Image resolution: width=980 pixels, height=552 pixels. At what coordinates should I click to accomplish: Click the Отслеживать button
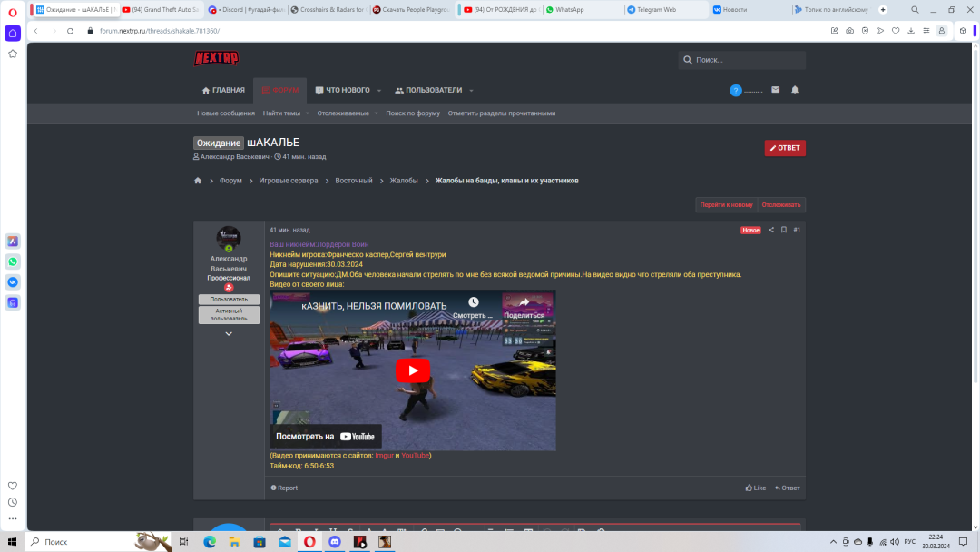[781, 205]
